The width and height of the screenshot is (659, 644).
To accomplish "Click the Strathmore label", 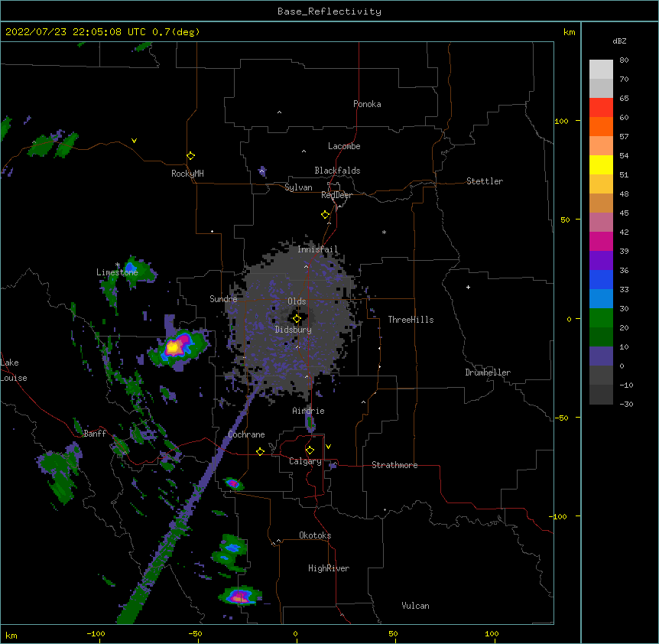I will pos(394,465).
